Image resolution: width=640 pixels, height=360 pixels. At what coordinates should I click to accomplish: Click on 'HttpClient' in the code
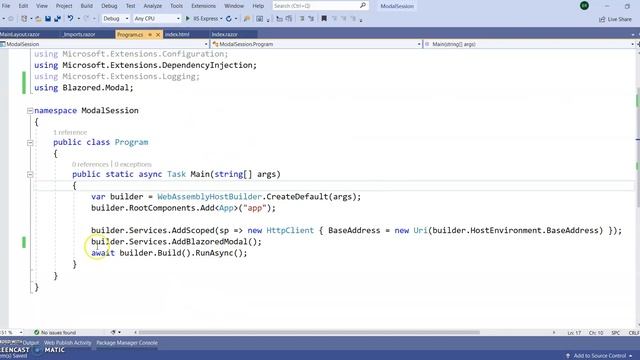(x=290, y=230)
